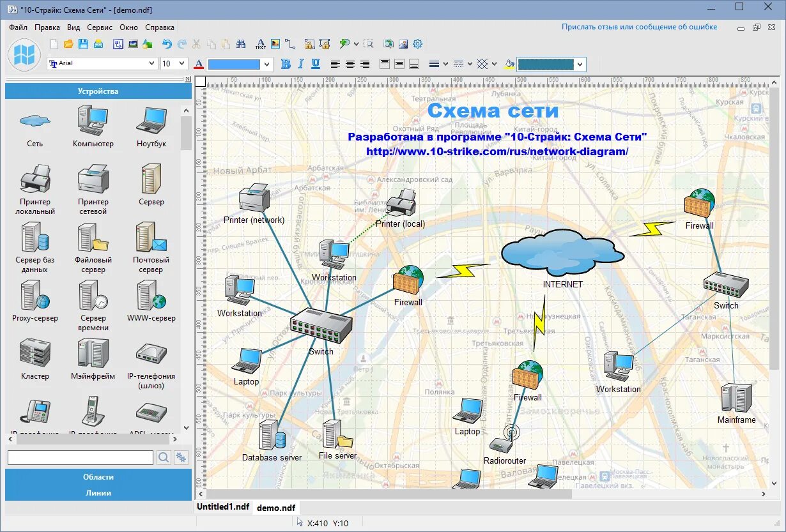Image resolution: width=786 pixels, height=532 pixels.
Task: Open the Arial font name dropdown
Action: (x=152, y=64)
